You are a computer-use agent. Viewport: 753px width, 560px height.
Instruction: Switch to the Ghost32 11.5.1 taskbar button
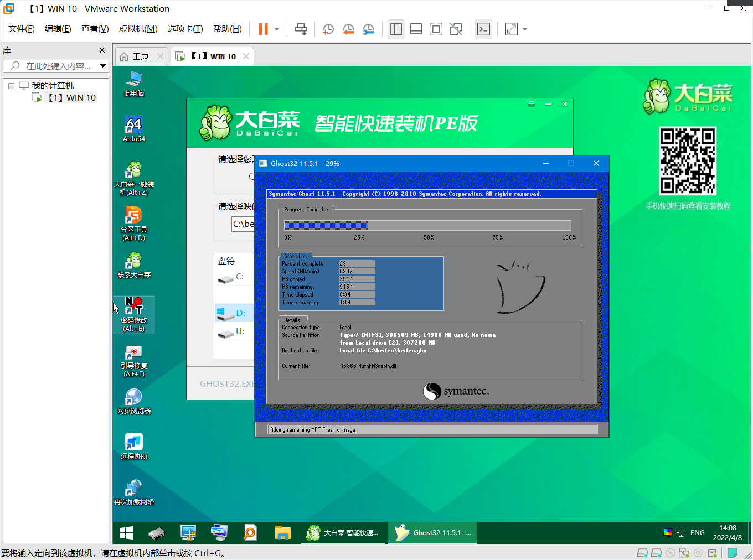coord(432,533)
